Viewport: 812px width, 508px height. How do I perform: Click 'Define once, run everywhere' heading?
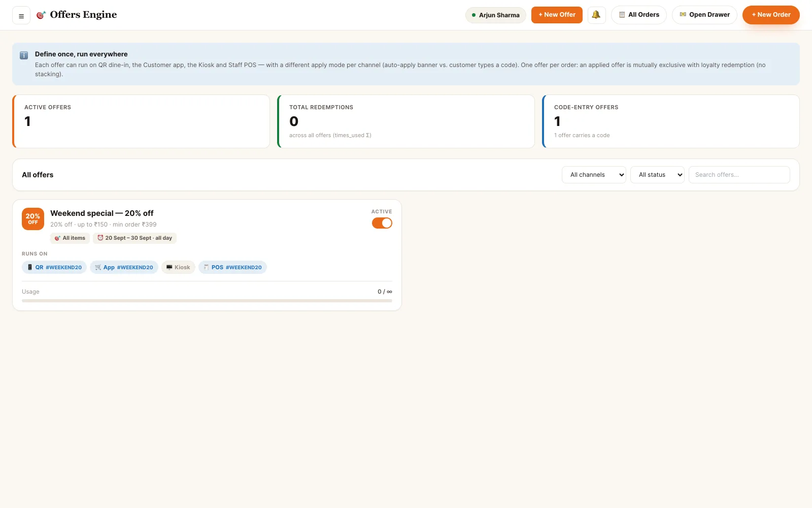coord(81,54)
